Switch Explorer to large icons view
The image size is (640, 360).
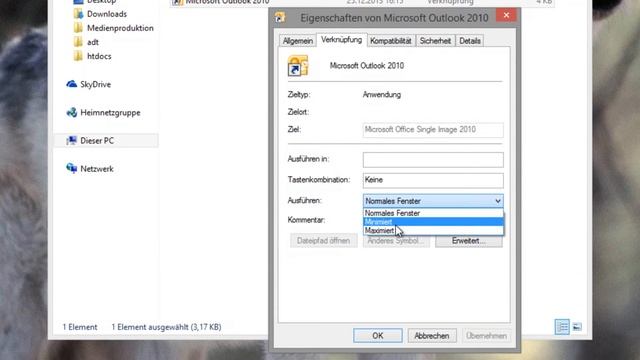577,327
